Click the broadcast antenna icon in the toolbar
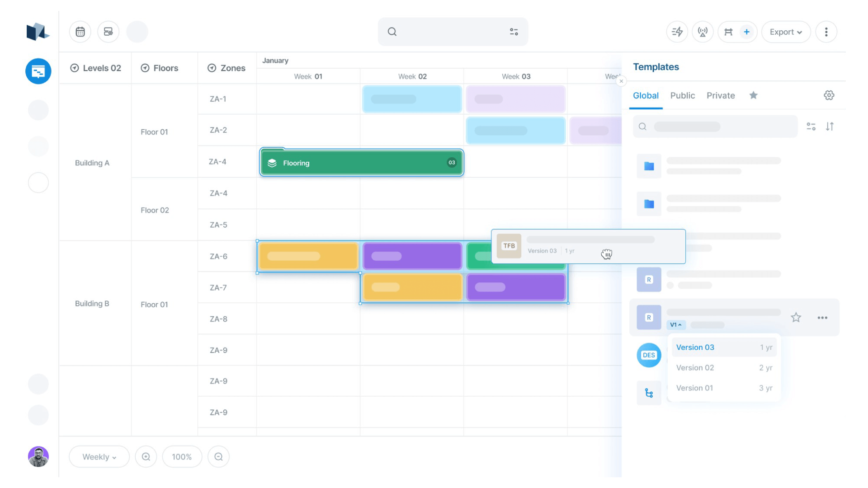Viewport: 868px width, 488px height. [703, 32]
